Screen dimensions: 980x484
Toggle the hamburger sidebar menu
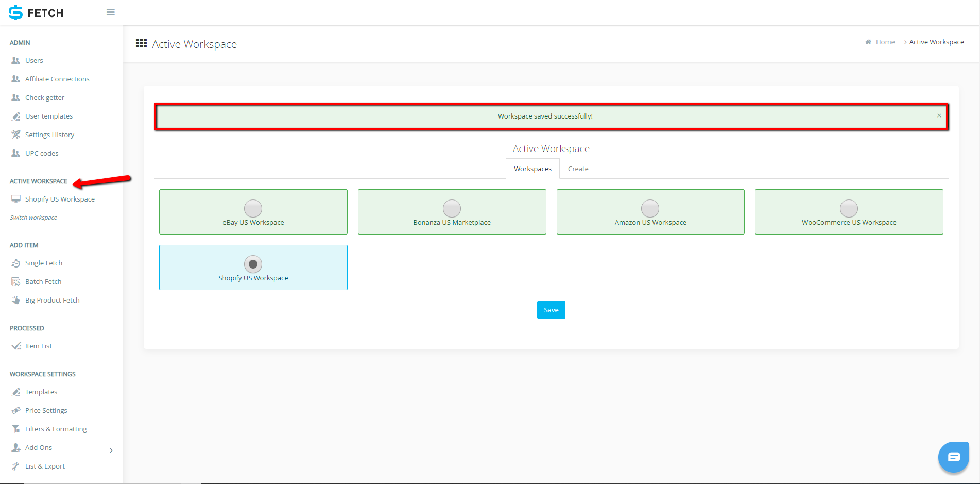111,12
